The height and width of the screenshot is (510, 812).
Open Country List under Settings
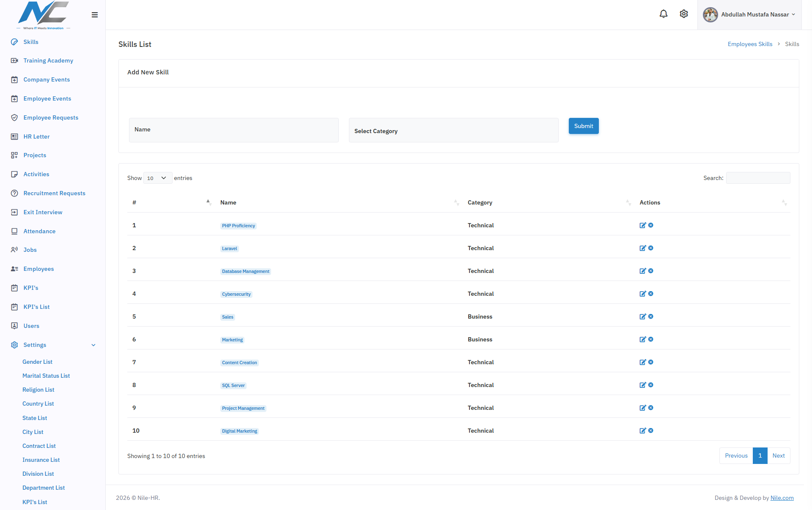coord(38,404)
